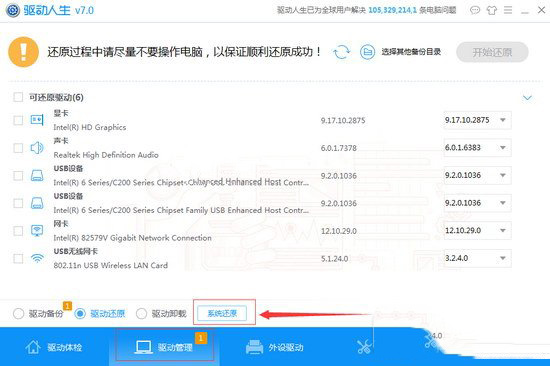The height and width of the screenshot is (366, 550).
Task: Check the Intel 82579V Gigabit Network checkbox
Action: [18, 231]
